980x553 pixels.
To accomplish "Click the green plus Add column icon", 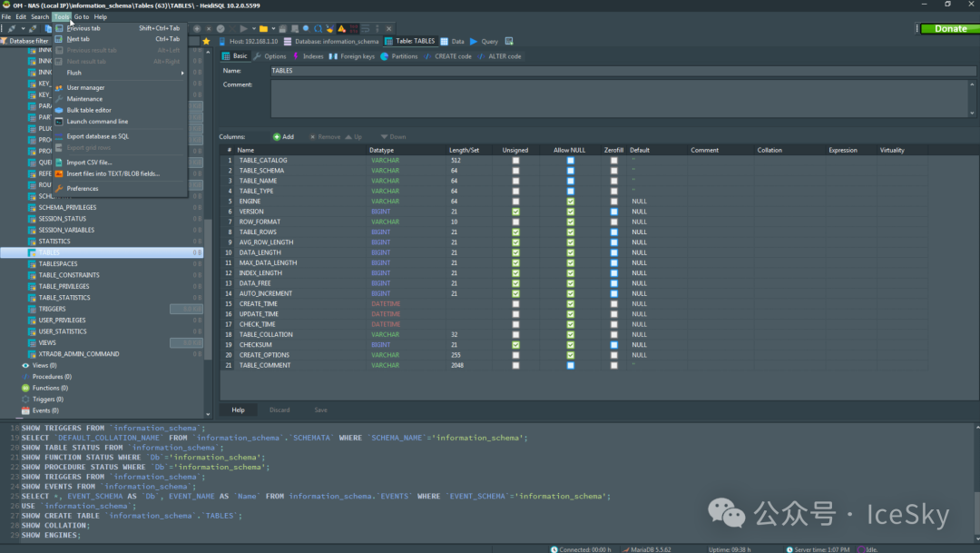I will click(x=277, y=137).
